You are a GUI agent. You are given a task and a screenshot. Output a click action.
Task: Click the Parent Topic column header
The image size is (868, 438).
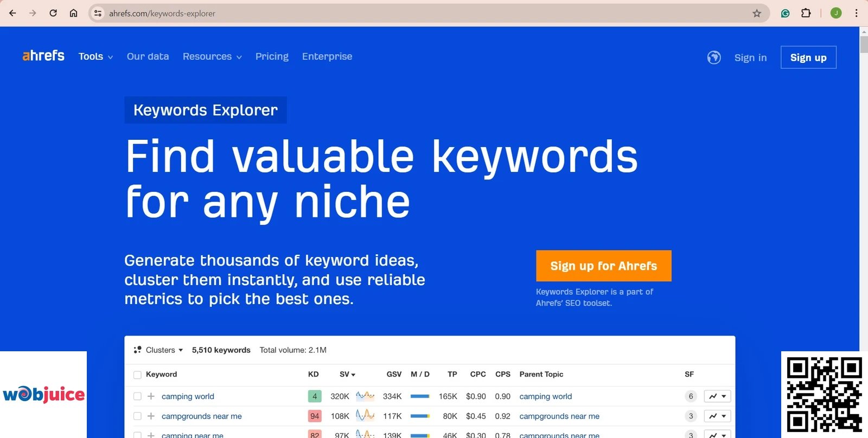[x=541, y=374]
